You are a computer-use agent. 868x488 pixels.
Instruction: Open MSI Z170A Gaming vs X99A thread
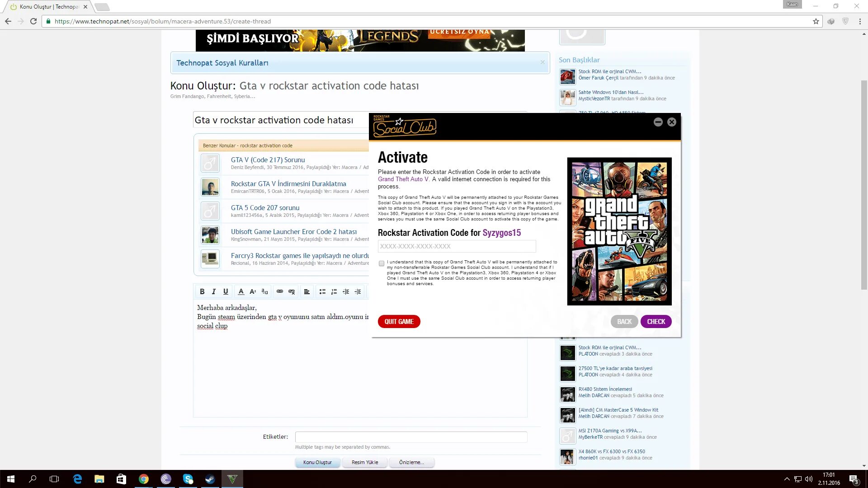610,431
